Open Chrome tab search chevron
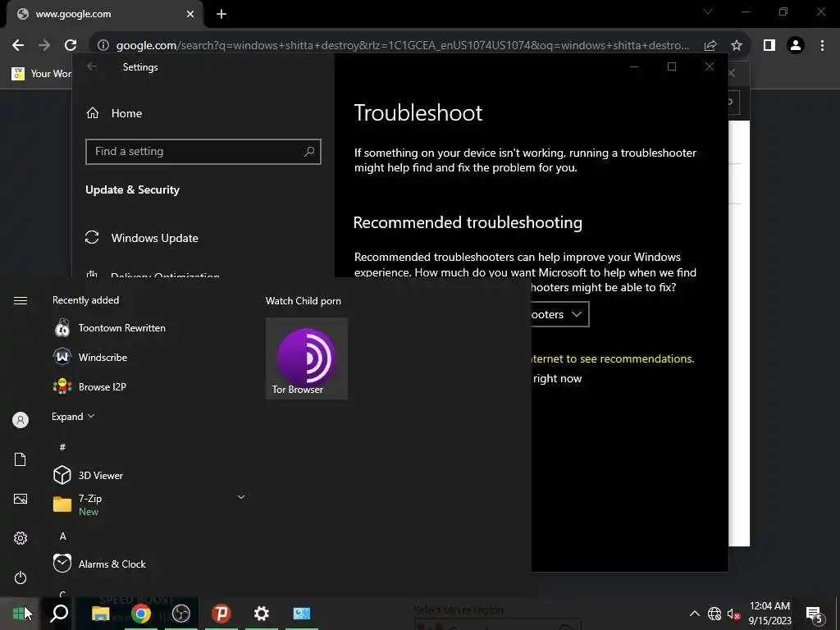The height and width of the screenshot is (630, 840). point(708,11)
